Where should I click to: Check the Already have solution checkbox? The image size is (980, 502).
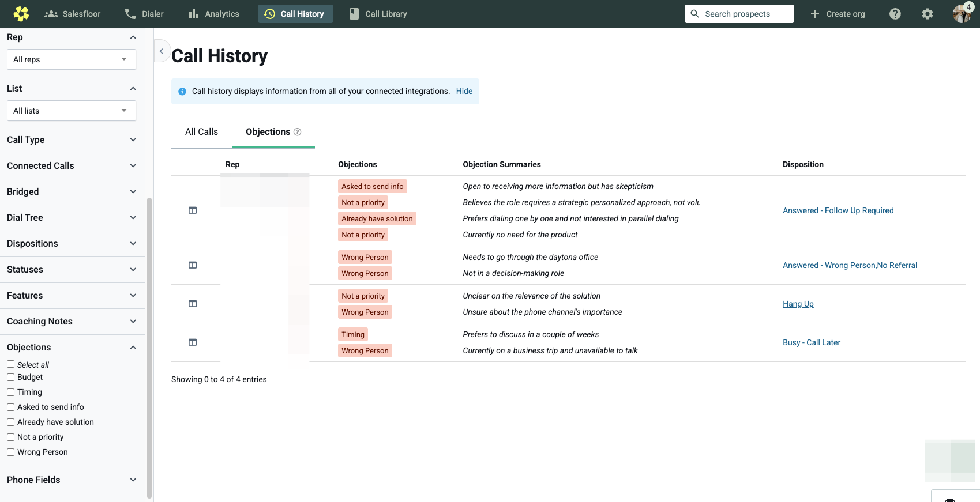(10, 422)
